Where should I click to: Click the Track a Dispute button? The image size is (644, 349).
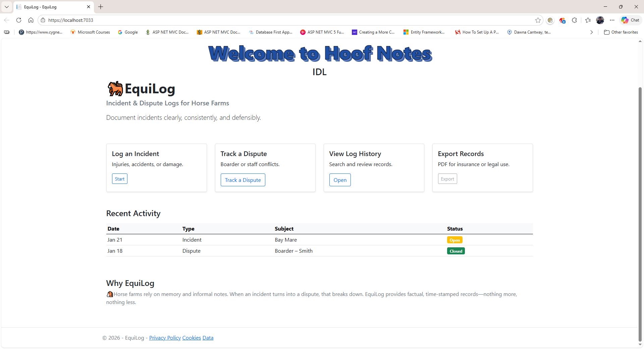pyautogui.click(x=243, y=180)
